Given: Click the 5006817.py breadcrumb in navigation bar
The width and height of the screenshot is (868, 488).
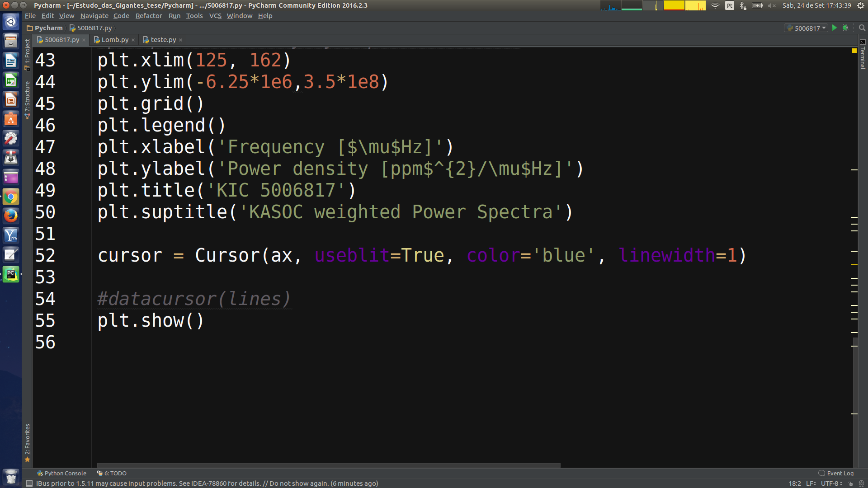Looking at the screenshot, I should click(x=90, y=28).
